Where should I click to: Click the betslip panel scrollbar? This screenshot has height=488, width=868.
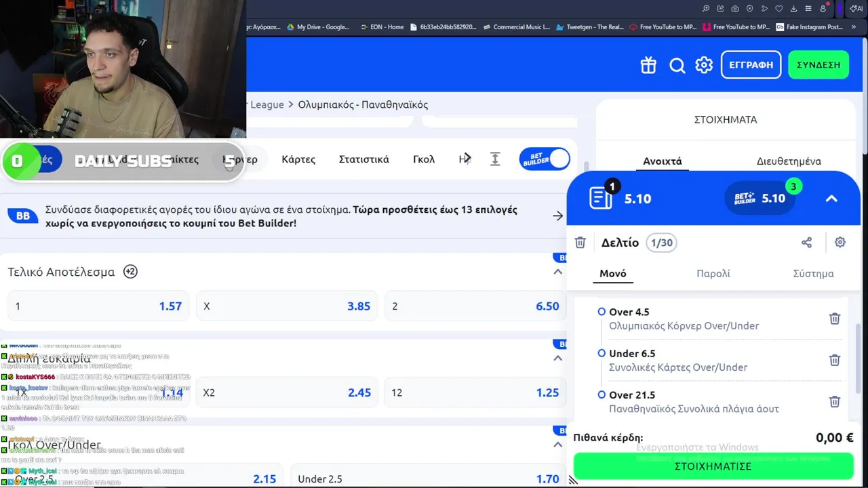click(x=857, y=359)
